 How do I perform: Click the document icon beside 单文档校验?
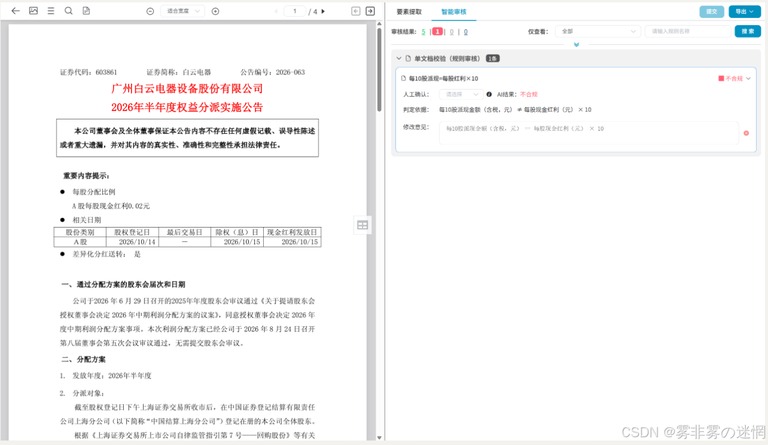click(408, 58)
